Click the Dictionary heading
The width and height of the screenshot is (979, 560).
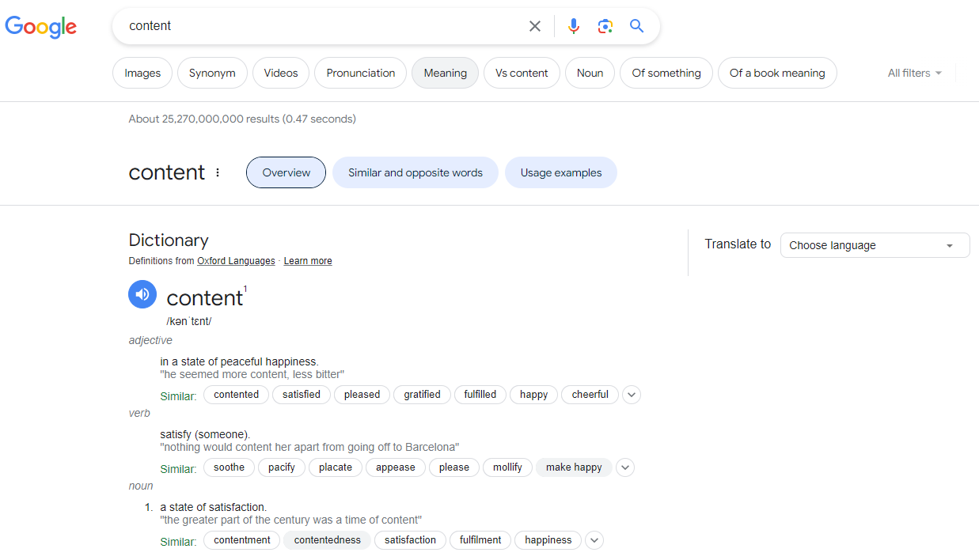click(169, 240)
